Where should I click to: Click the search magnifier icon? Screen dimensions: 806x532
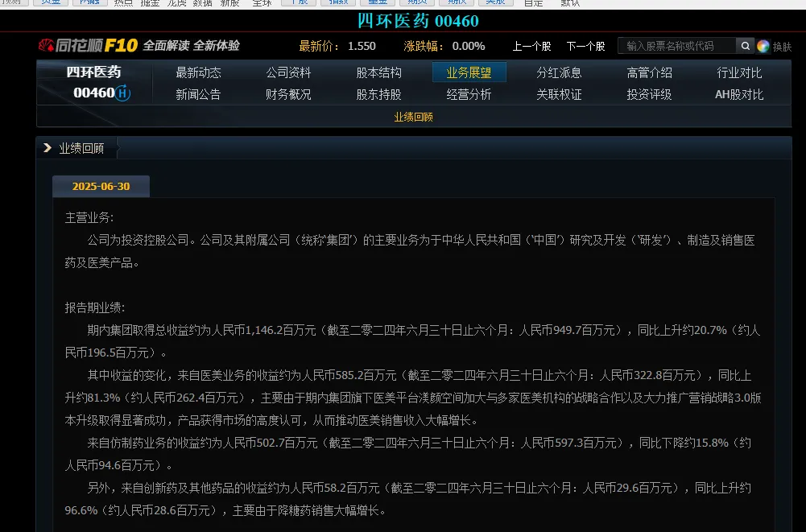coord(745,46)
